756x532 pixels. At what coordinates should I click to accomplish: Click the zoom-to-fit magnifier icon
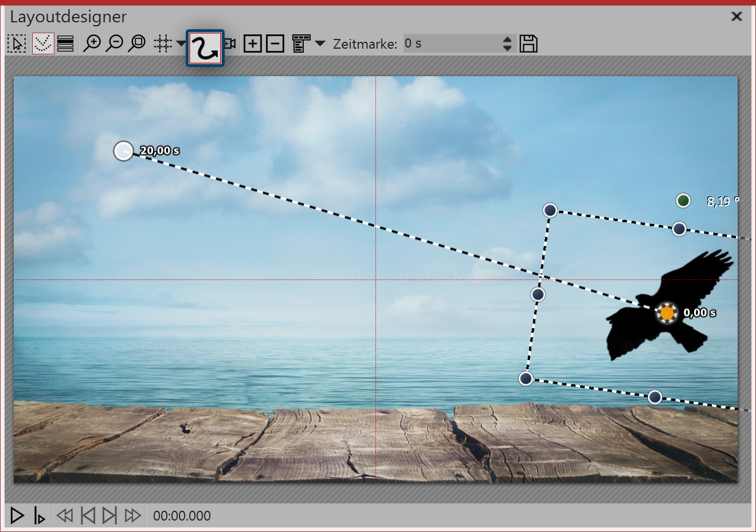coord(137,44)
